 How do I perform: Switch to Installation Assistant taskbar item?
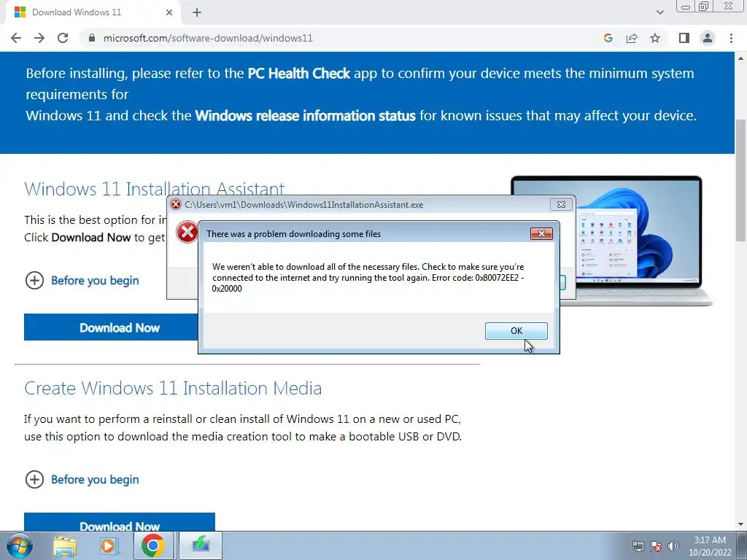coord(201,545)
